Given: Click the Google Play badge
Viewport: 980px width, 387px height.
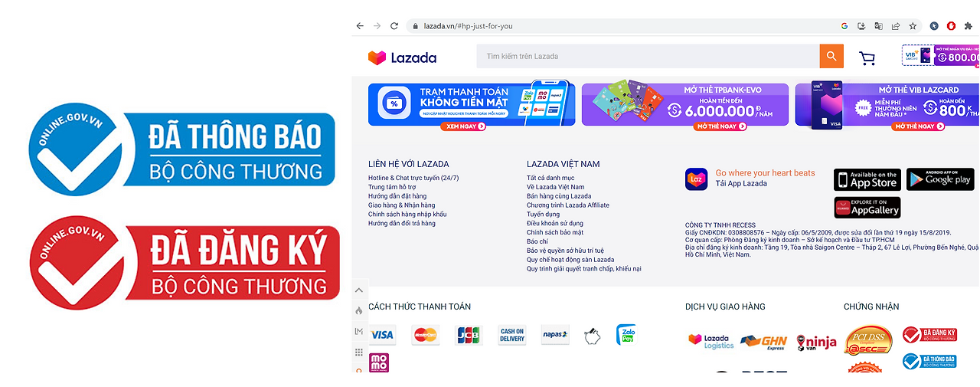Looking at the screenshot, I should (x=940, y=179).
